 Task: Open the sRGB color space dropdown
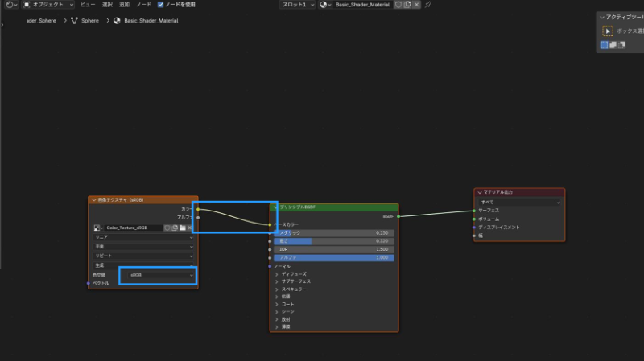(x=160, y=275)
